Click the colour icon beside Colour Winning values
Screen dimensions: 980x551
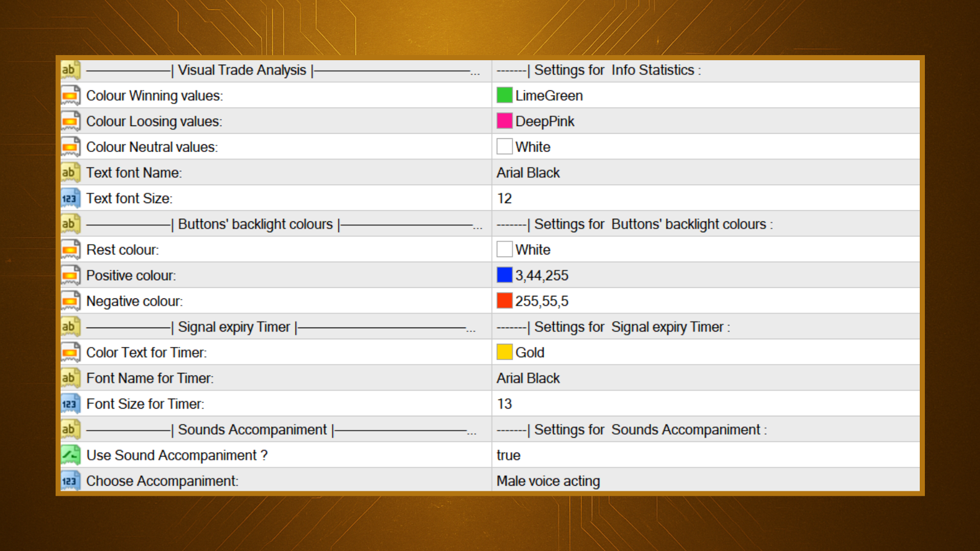tap(70, 95)
